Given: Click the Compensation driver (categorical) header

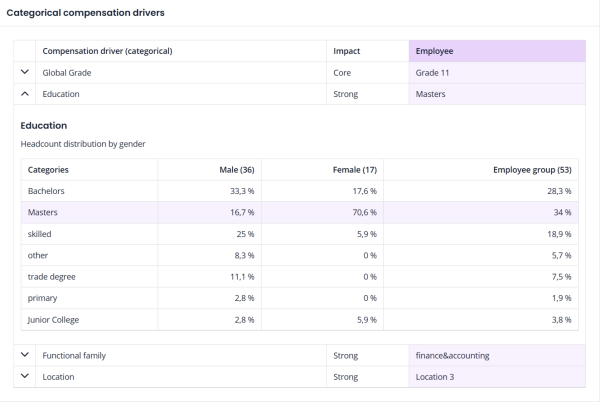Looking at the screenshot, I should [108, 51].
